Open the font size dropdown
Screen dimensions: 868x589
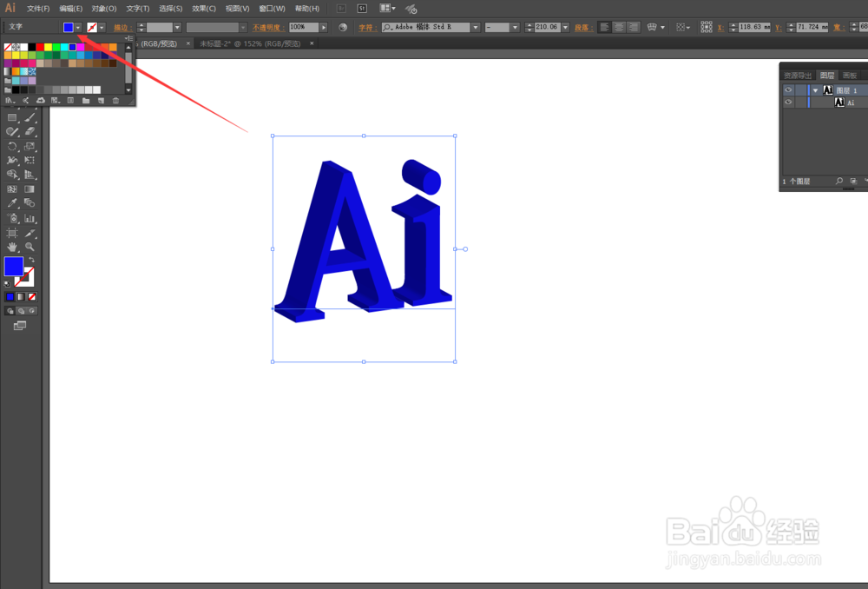[x=565, y=27]
